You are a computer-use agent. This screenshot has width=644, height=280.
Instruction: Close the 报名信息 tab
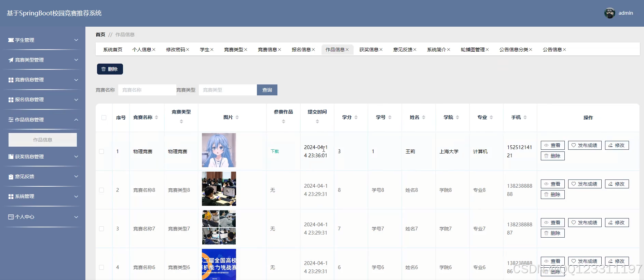click(313, 50)
